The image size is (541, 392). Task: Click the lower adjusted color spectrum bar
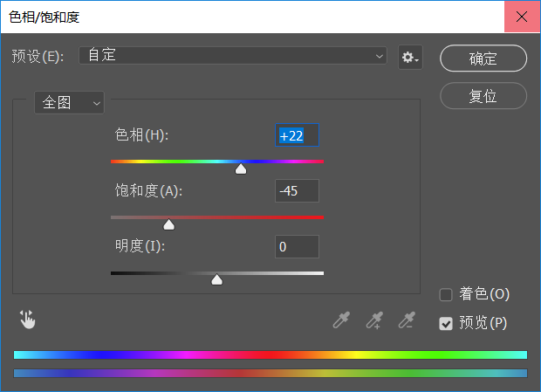[270, 374]
